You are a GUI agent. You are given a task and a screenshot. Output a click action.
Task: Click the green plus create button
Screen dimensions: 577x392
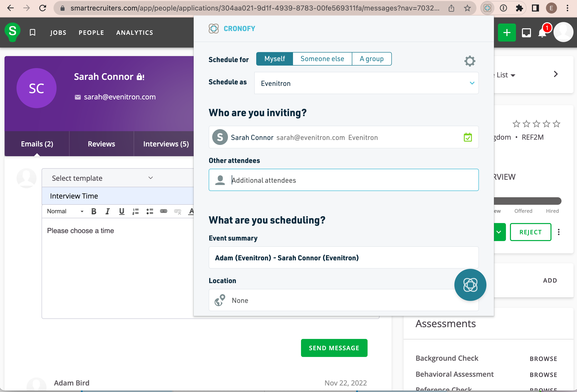pyautogui.click(x=507, y=33)
